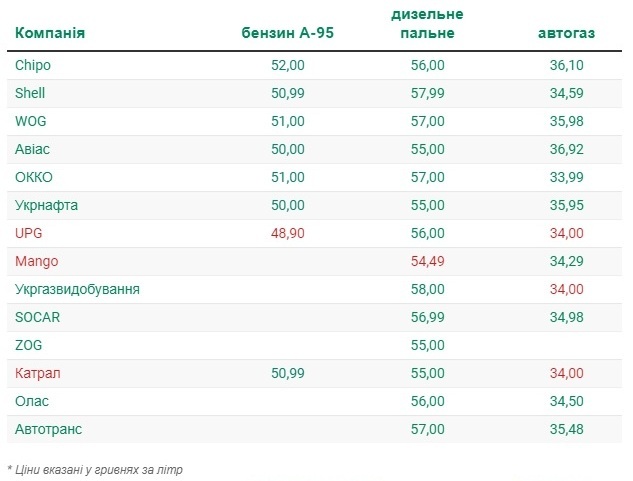Click Авіас autogas price 36,92
This screenshot has height=481, width=633.
(566, 149)
